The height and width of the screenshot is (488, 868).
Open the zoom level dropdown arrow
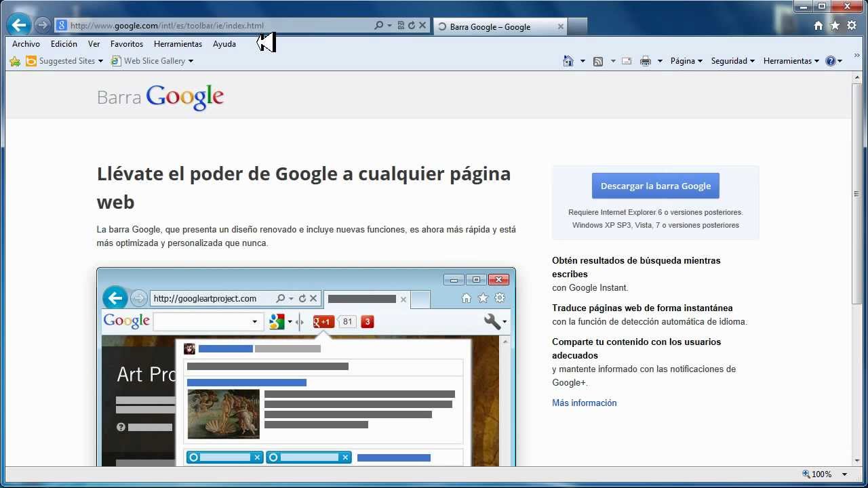coord(844,474)
